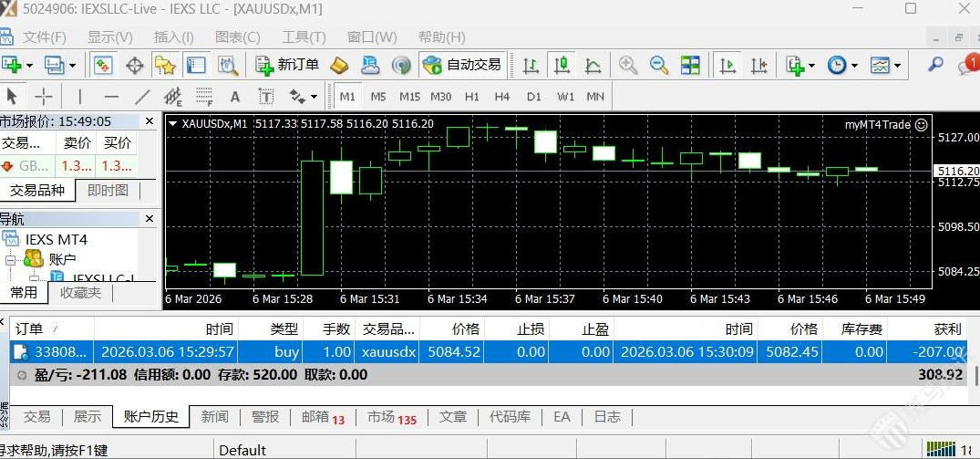This screenshot has height=459, width=980.
Task: Click the terminal panel vertical scrollbar
Action: pyautogui.click(x=975, y=375)
